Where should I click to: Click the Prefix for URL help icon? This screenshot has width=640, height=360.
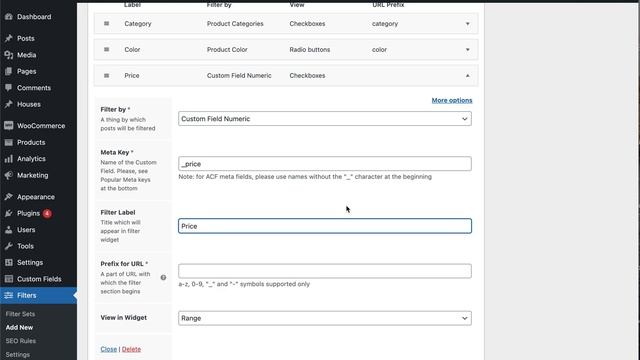[163, 278]
